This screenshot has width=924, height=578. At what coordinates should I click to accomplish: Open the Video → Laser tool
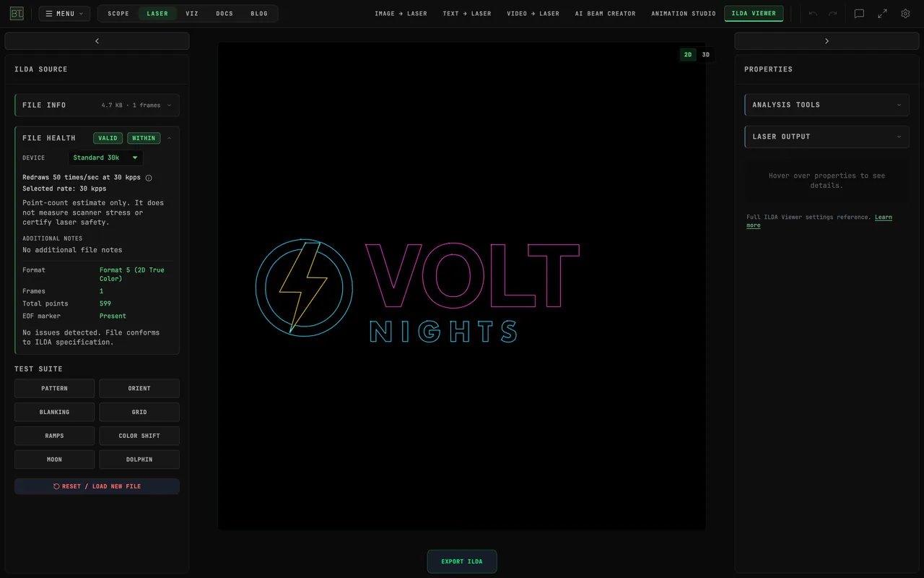[x=533, y=14]
